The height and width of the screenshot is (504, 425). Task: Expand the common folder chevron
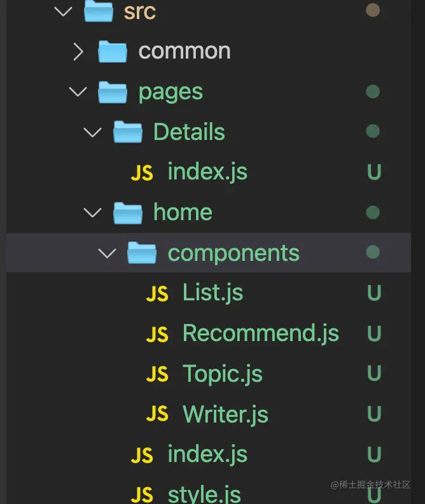(x=78, y=52)
